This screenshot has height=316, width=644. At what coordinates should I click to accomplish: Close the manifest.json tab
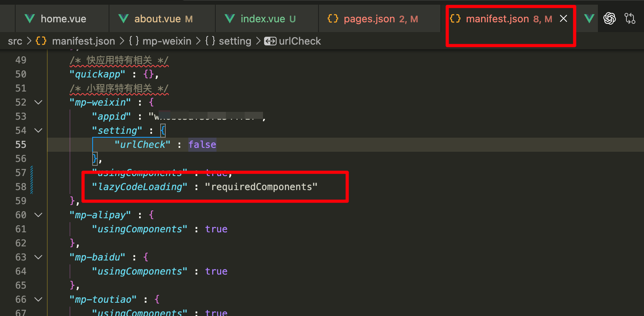(x=563, y=18)
